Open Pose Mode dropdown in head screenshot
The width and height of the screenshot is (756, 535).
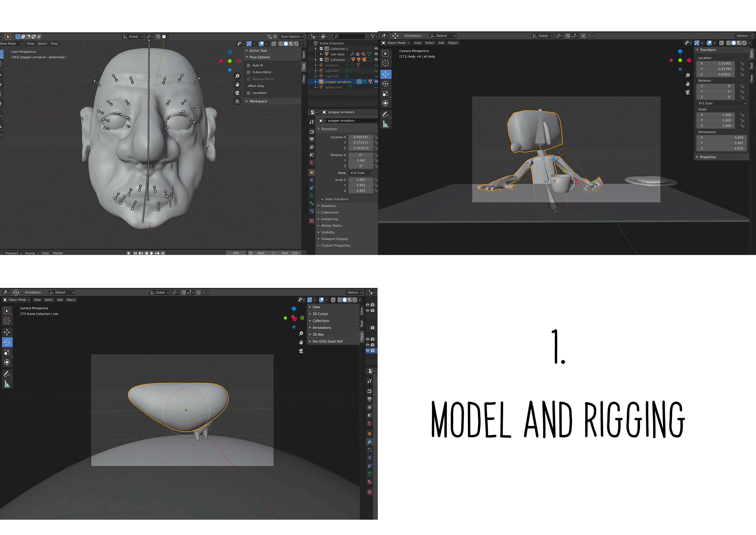[12, 44]
